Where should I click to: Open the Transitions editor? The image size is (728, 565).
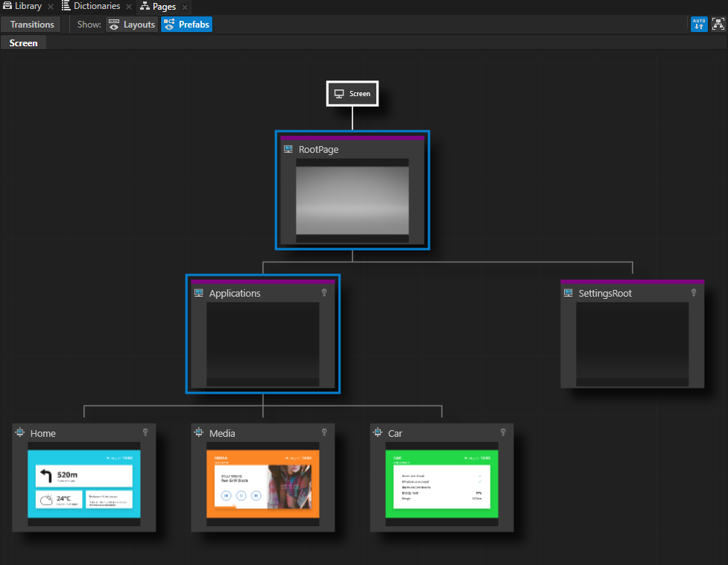coord(32,25)
